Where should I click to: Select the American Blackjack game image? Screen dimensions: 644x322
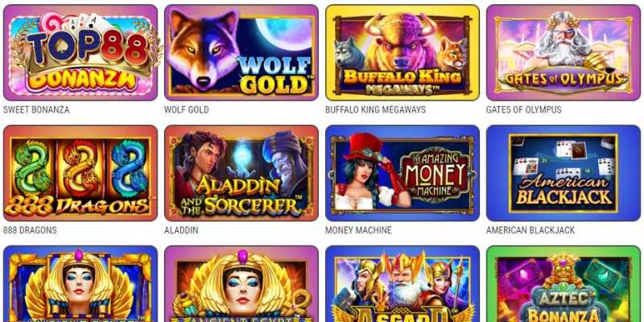[x=563, y=173]
